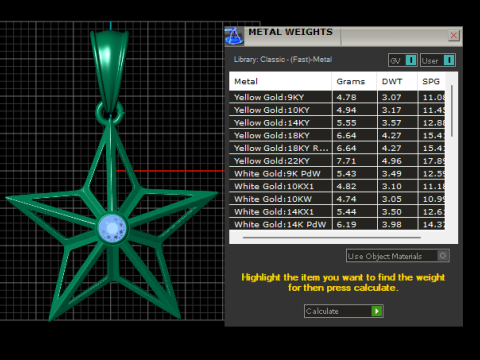Image resolution: width=480 pixels, height=360 pixels.
Task: Toggle Use Object Materials option
Action: pyautogui.click(x=398, y=256)
